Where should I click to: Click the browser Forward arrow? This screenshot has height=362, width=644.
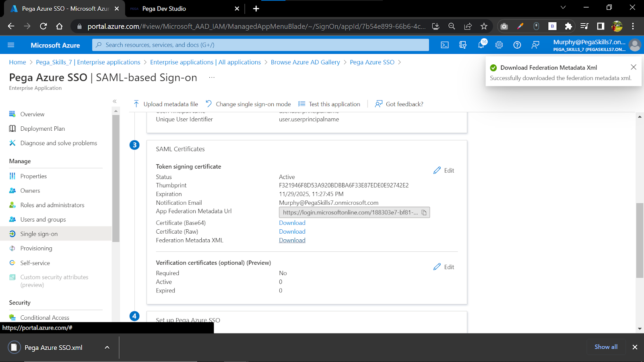tap(27, 26)
